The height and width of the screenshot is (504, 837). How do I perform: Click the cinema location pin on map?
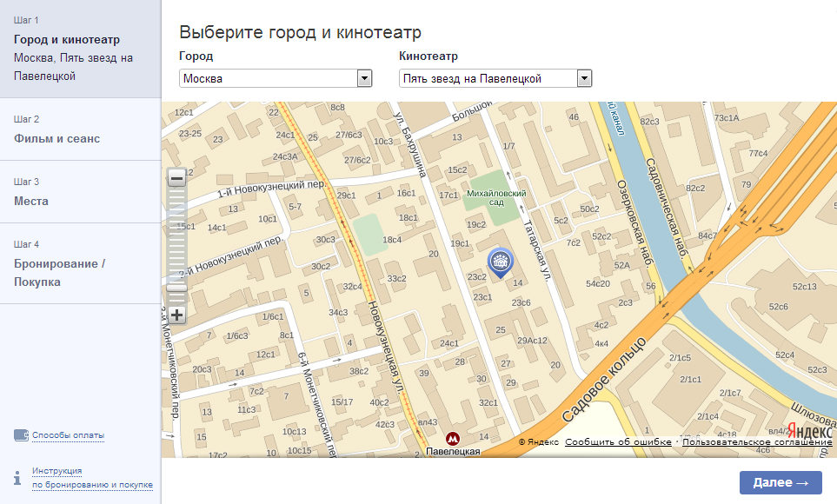[x=500, y=263]
